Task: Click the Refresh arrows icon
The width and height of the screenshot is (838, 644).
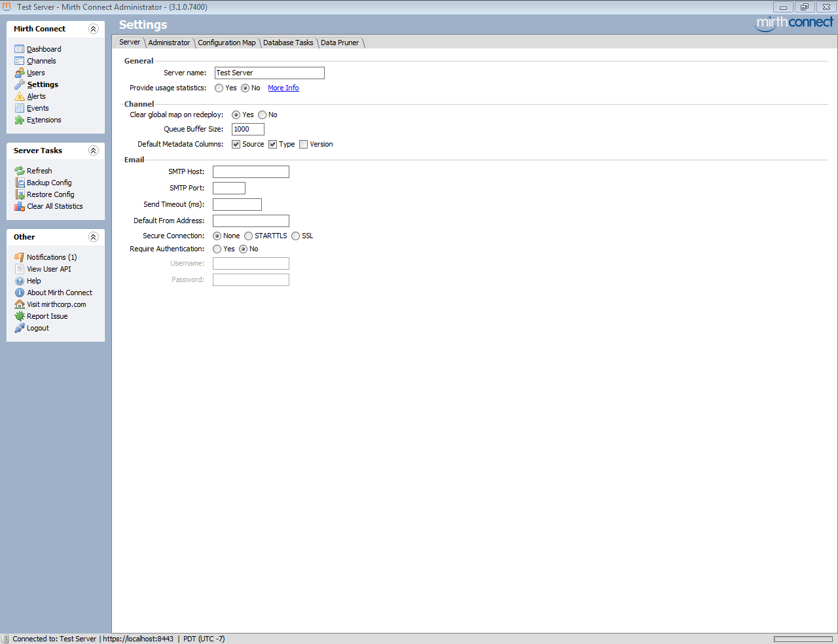Action: [x=20, y=171]
